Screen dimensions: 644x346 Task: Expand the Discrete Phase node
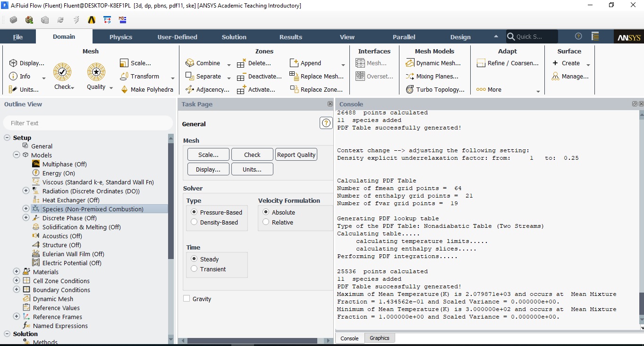pos(26,217)
